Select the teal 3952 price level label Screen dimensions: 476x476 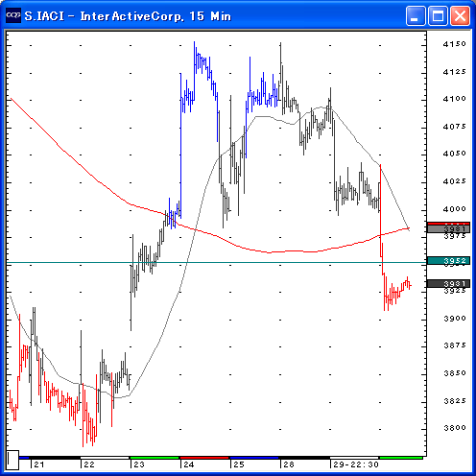pyautogui.click(x=448, y=261)
